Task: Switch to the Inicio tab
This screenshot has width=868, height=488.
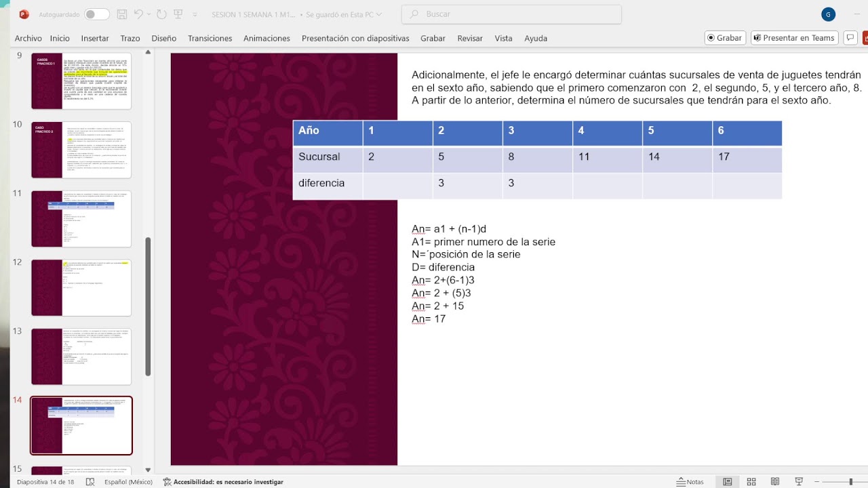Action: coord(60,39)
